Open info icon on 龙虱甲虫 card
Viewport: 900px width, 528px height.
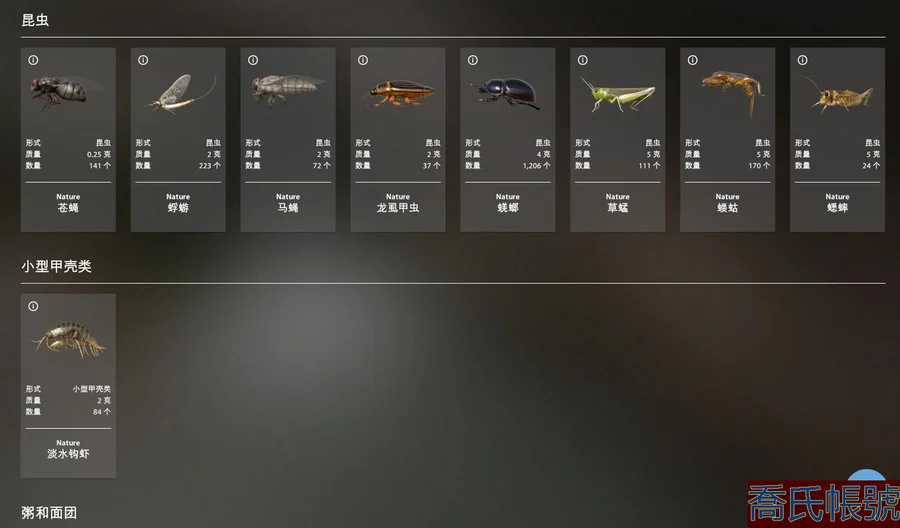(x=363, y=60)
